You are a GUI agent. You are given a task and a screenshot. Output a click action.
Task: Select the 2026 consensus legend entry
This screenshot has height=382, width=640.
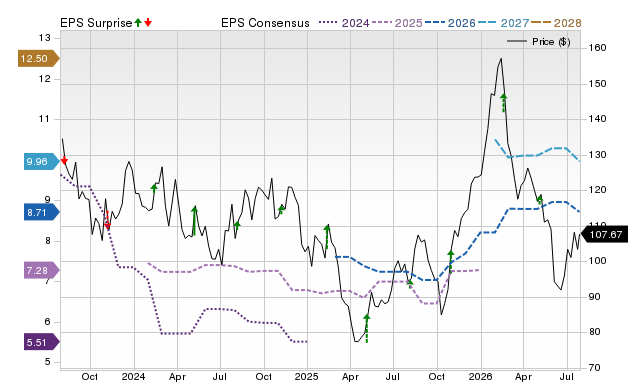point(450,23)
